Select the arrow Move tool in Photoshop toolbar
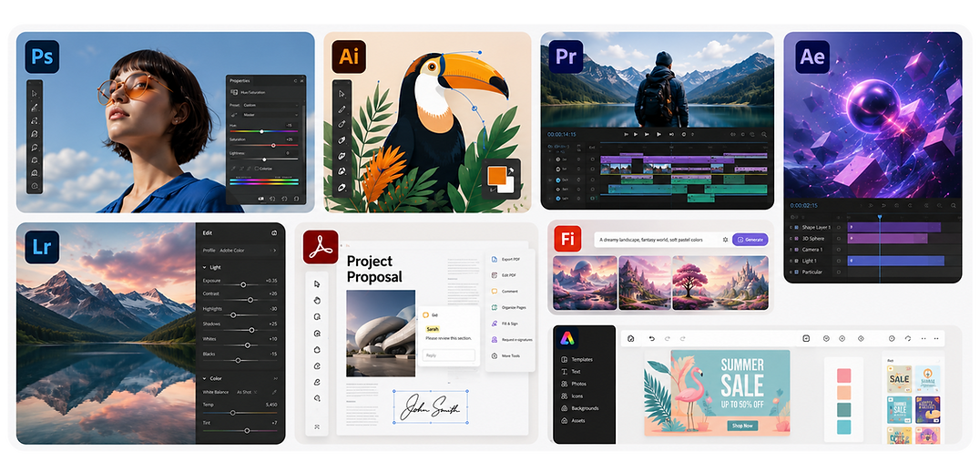The height and width of the screenshot is (463, 980). (x=35, y=93)
